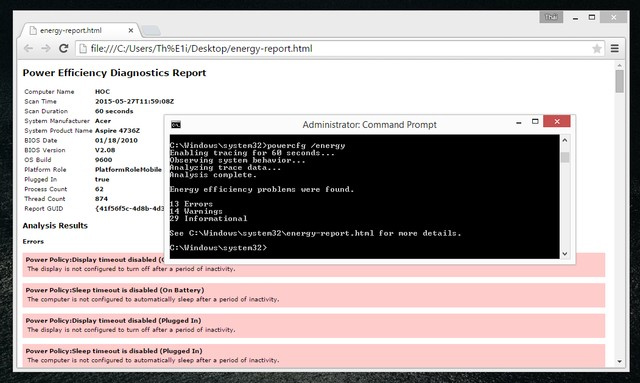The height and width of the screenshot is (383, 640).
Task: Click Command Prompt scrollbar up arrow
Action: (565, 140)
